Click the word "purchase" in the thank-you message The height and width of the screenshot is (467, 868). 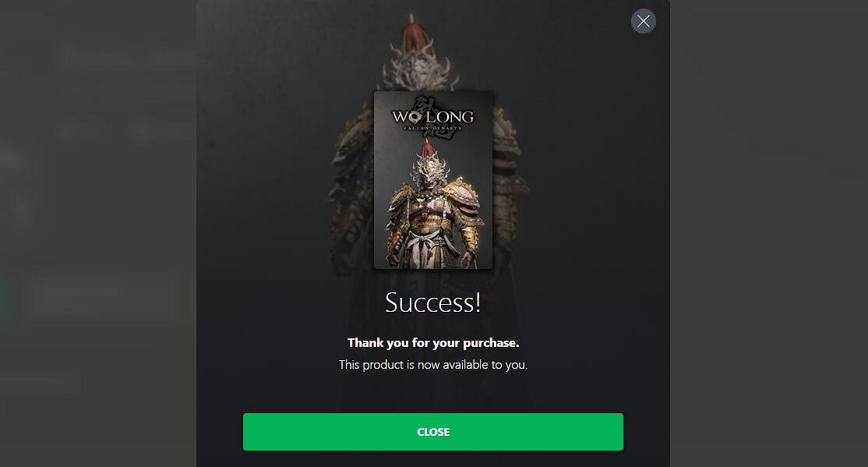pos(490,344)
